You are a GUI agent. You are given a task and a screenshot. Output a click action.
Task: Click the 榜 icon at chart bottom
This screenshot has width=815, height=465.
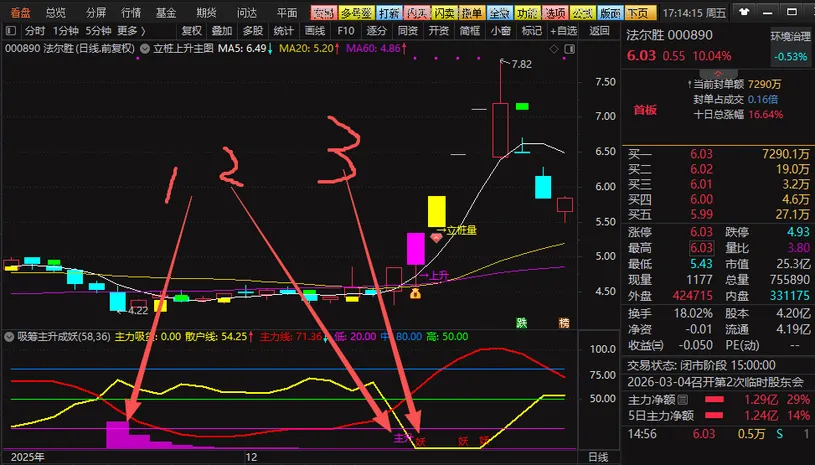(x=564, y=322)
